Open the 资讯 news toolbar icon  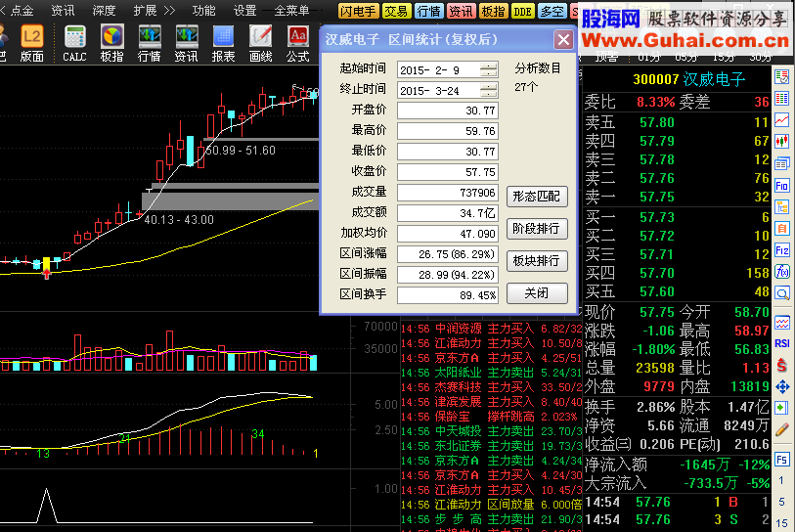point(187,44)
